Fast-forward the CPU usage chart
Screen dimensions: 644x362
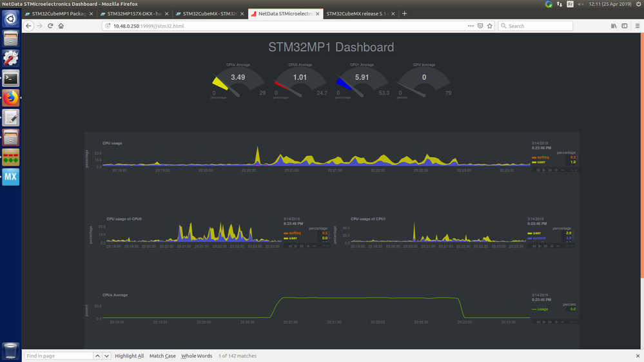click(550, 170)
